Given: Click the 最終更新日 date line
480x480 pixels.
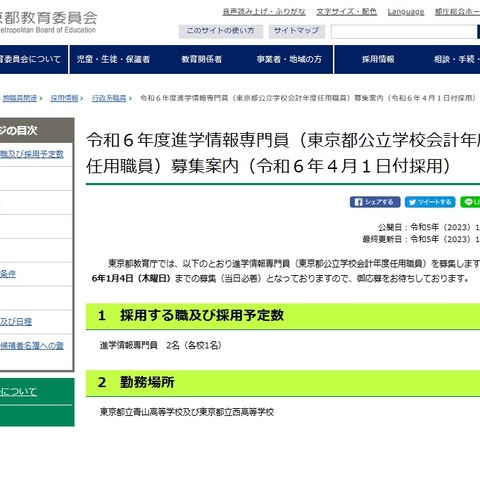Looking at the screenshot, I should tap(421, 239).
